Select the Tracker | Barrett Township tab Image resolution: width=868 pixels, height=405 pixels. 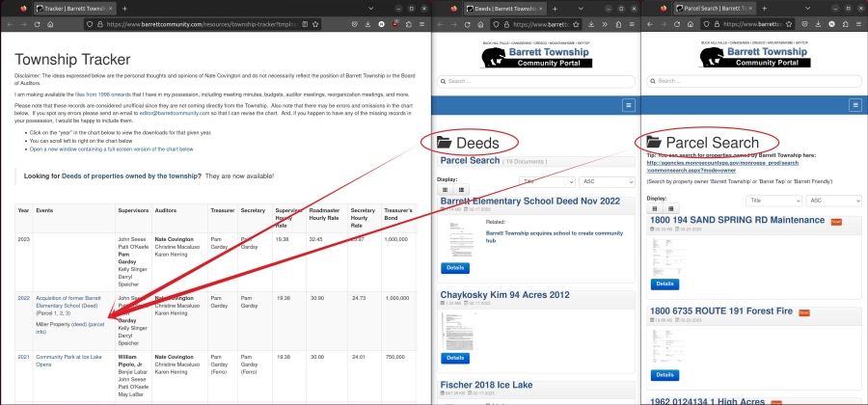click(74, 9)
